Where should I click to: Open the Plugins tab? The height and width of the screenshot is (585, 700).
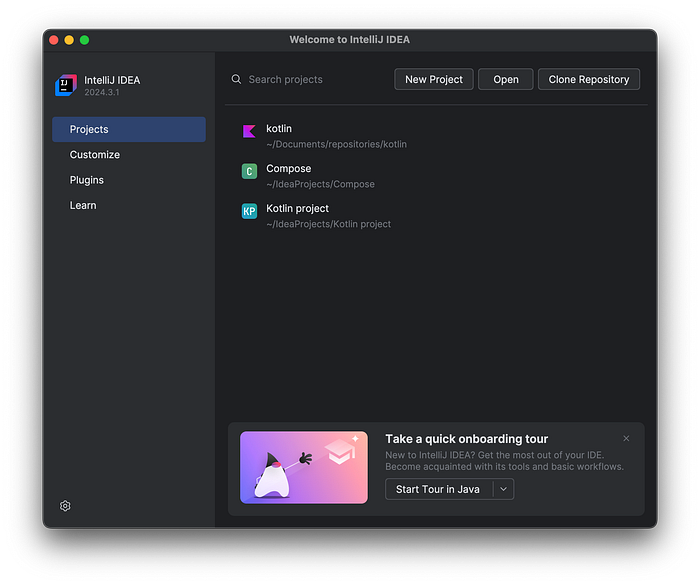[x=129, y=180]
